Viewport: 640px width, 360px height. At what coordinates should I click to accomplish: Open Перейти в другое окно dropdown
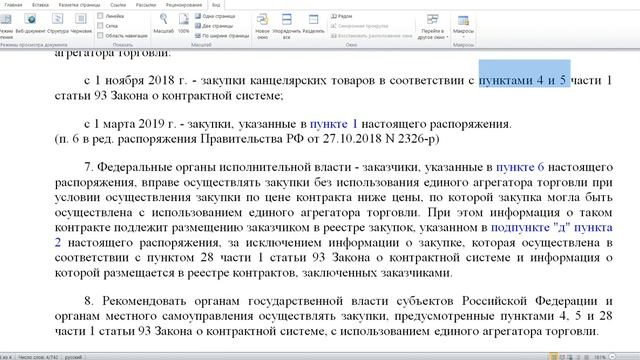(433, 27)
